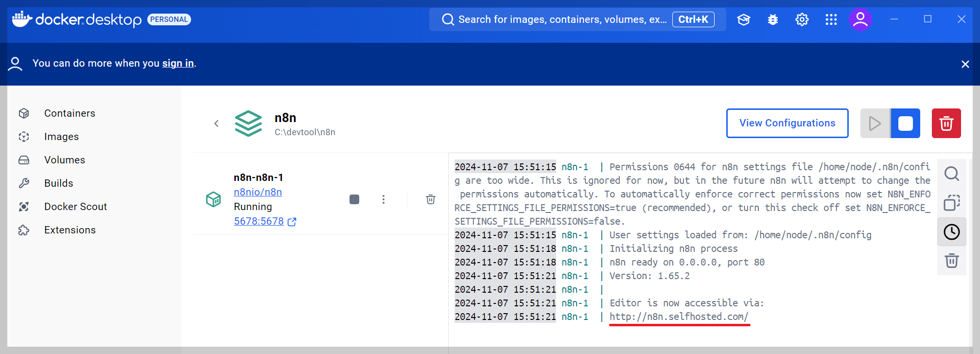Go back using the left chevron

click(216, 124)
